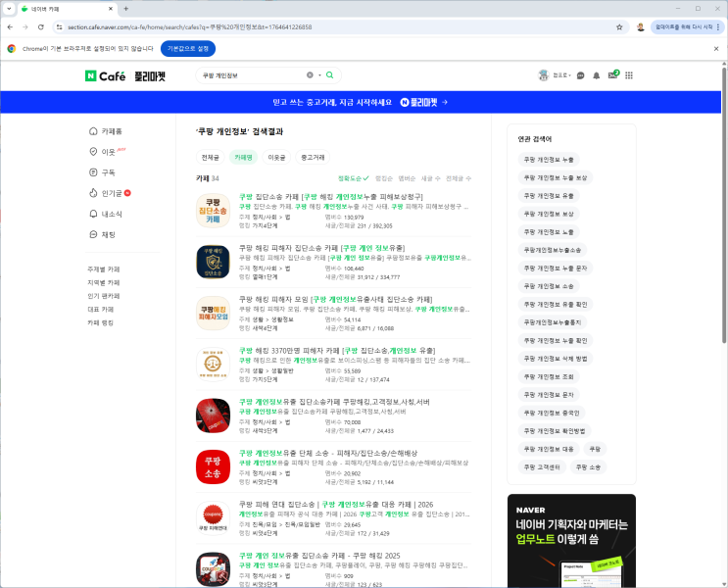This screenshot has height=588, width=728.
Task: Open 쿠팡 해킹 3370만명 피해자 카페 title
Action: pyautogui.click(x=337, y=351)
